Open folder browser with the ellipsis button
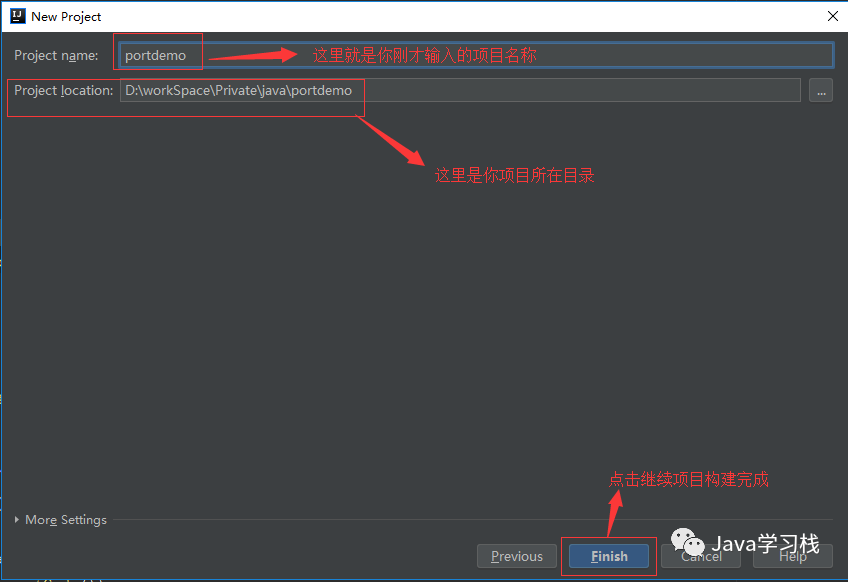This screenshot has width=848, height=582. (820, 90)
